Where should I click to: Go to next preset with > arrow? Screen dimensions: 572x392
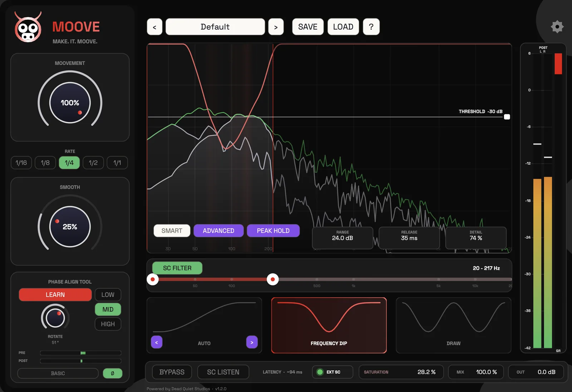point(276,27)
